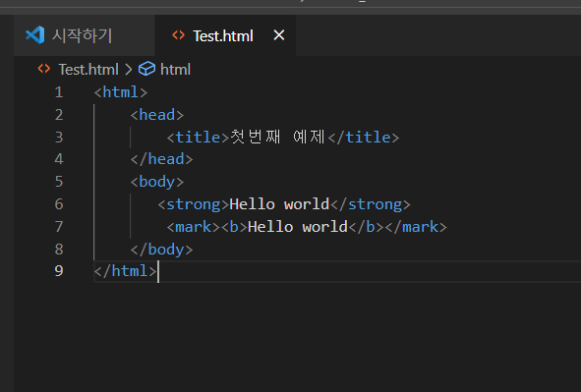581x392 pixels.
Task: Click the VS Code logo on 시작하기 tab
Action: pos(35,35)
